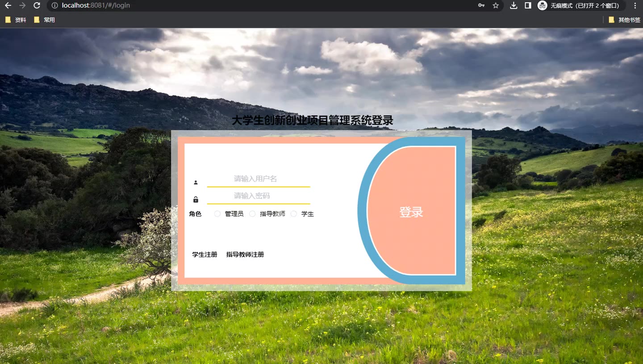Go back with the browser back arrow
643x364 pixels.
[8, 5]
